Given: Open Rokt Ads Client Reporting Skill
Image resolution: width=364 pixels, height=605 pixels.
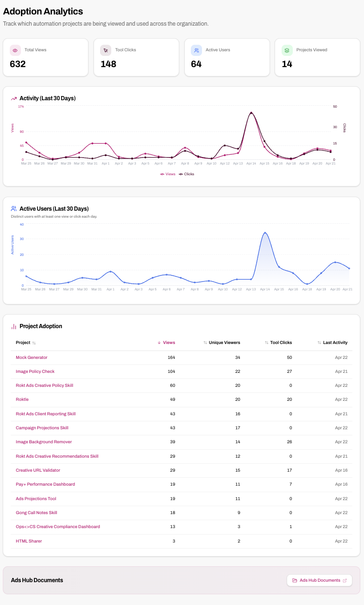Looking at the screenshot, I should point(46,414).
